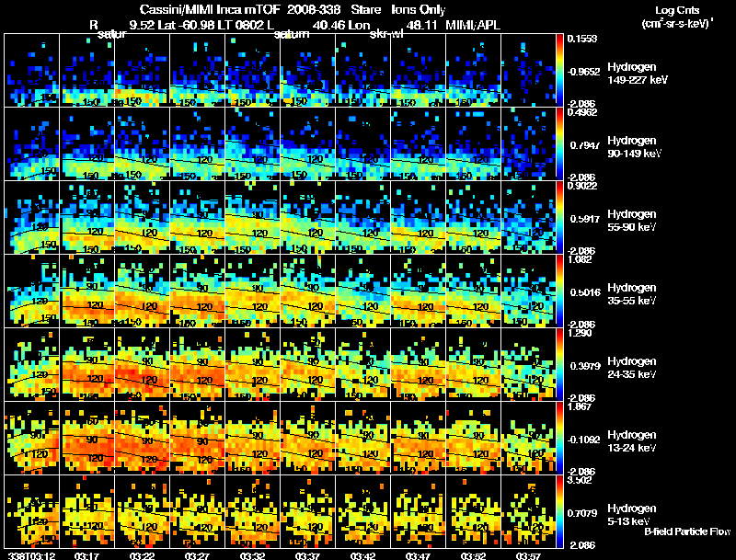Click the color bar beside Hydrogen 149-227 keV
736x560 pixels.
[559, 70]
